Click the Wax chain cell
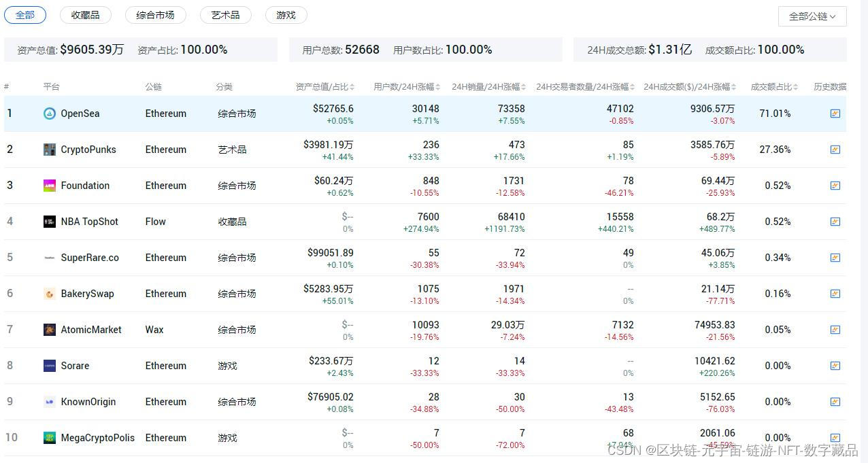The image size is (868, 463). click(x=154, y=330)
